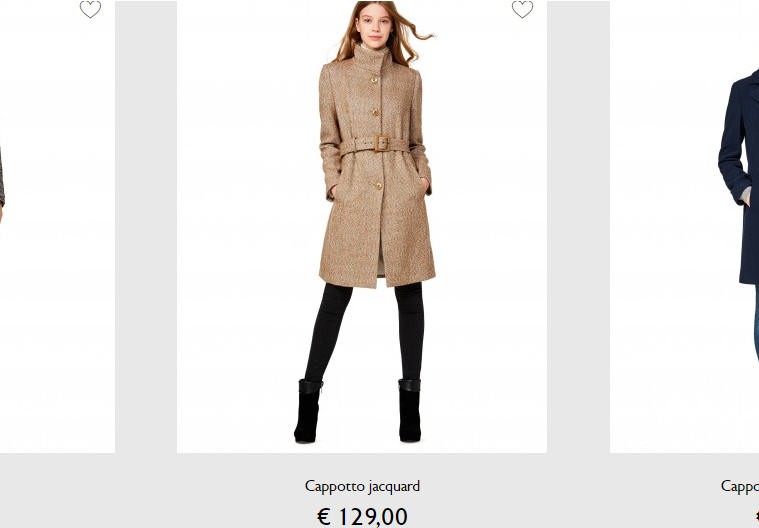
Task: Click the partially cut-off price under right product
Action: (756, 516)
